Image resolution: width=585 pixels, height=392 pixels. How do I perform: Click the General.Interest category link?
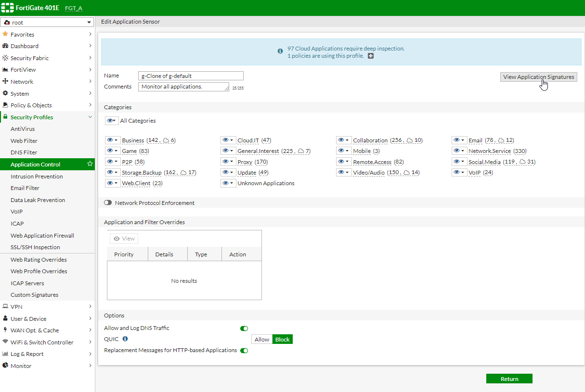[258, 151]
